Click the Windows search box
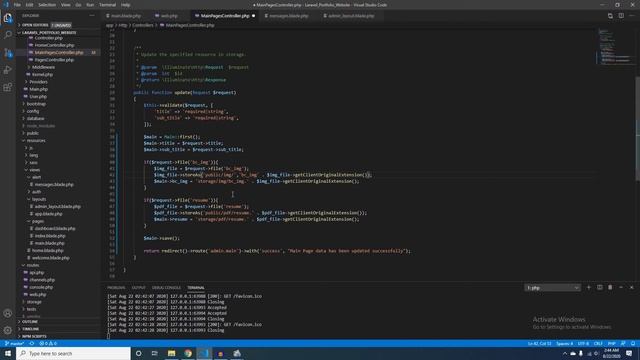This screenshot has height=360, width=640. [73, 353]
